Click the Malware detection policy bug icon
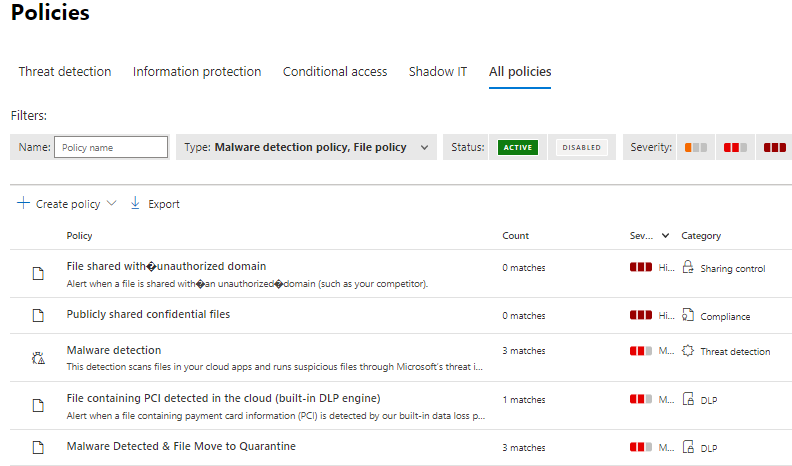The height and width of the screenshot is (466, 792). (x=38, y=358)
